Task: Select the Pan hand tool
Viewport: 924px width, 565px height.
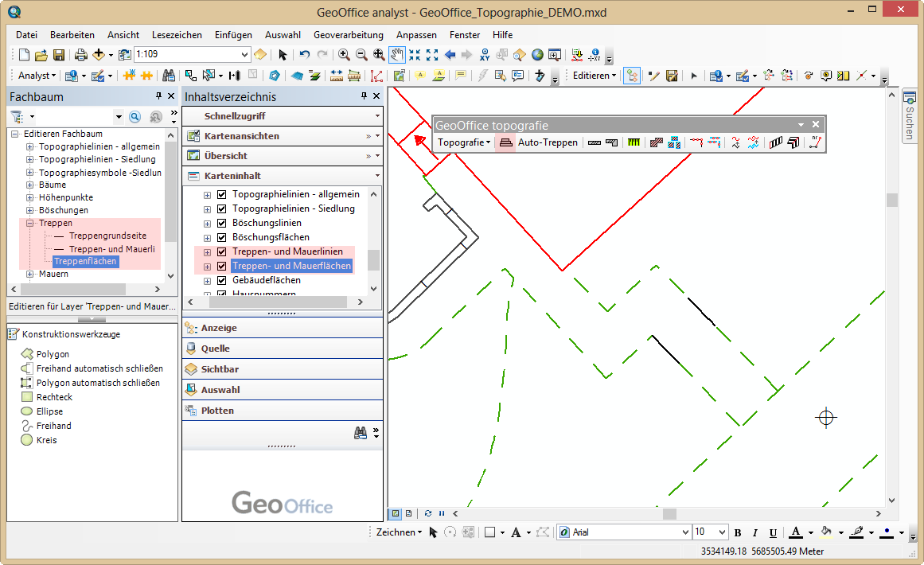Action: (x=396, y=55)
